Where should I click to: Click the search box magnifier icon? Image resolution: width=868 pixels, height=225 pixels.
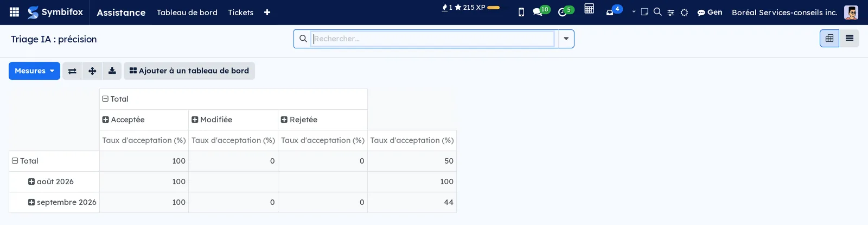point(303,39)
